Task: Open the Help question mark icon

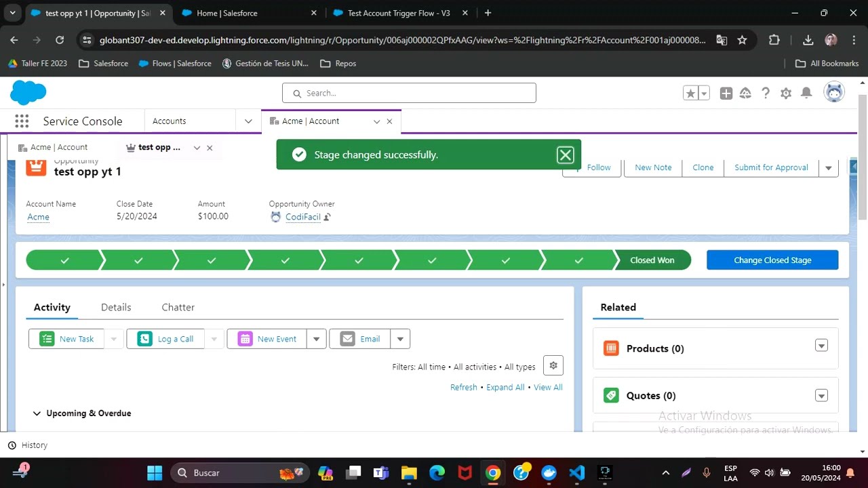Action: 766,94
